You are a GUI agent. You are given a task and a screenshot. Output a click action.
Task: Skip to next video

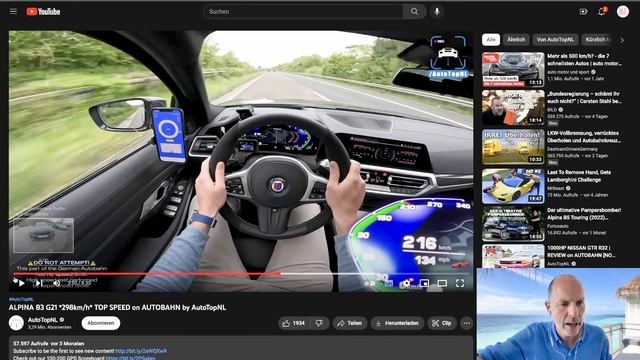pos(38,283)
